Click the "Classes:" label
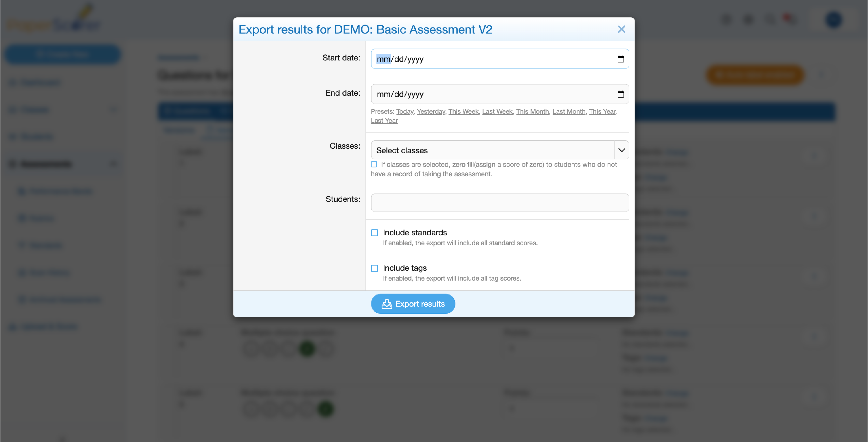868x442 pixels. (x=345, y=146)
